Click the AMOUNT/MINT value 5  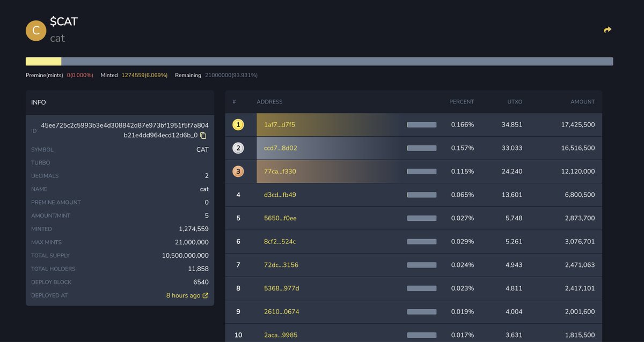point(207,215)
